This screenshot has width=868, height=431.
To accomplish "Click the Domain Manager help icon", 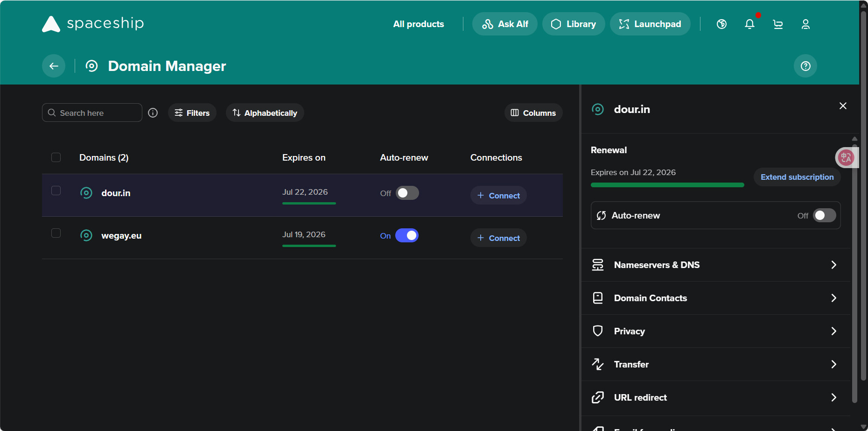I will [x=805, y=66].
